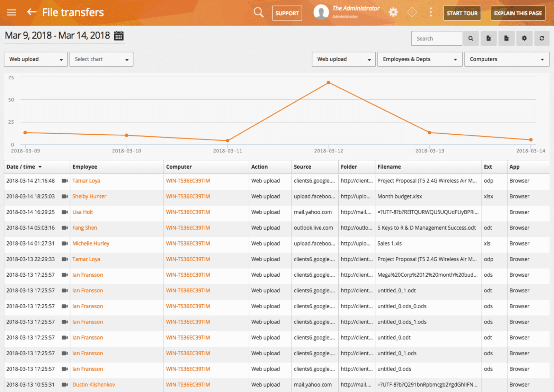Click The Administrator user name
The image size is (554, 392).
[356, 8]
